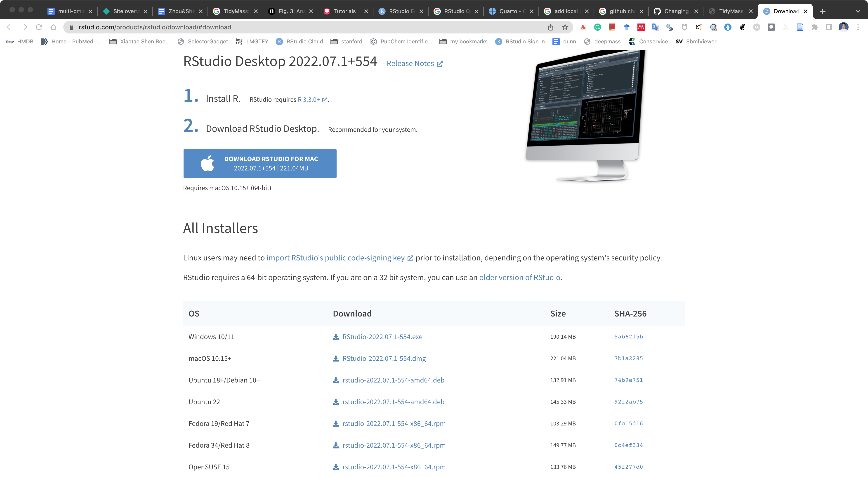
Task: Open the Google Translate extension icon
Action: pyautogui.click(x=655, y=27)
